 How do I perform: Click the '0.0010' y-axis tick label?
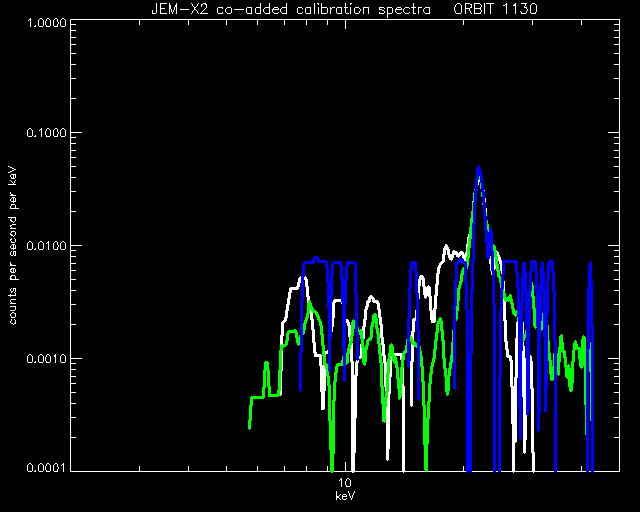[x=46, y=359]
